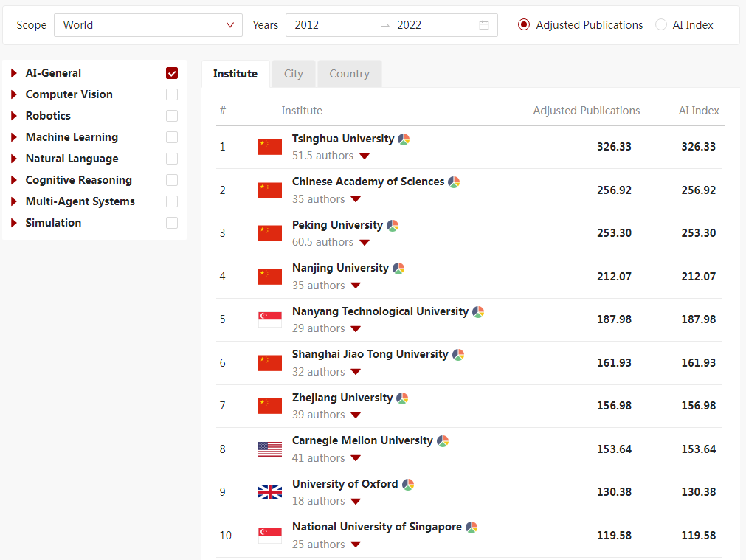Viewport: 746px width, 560px height.
Task: Open National University of Singapore pie chart icon
Action: click(472, 528)
